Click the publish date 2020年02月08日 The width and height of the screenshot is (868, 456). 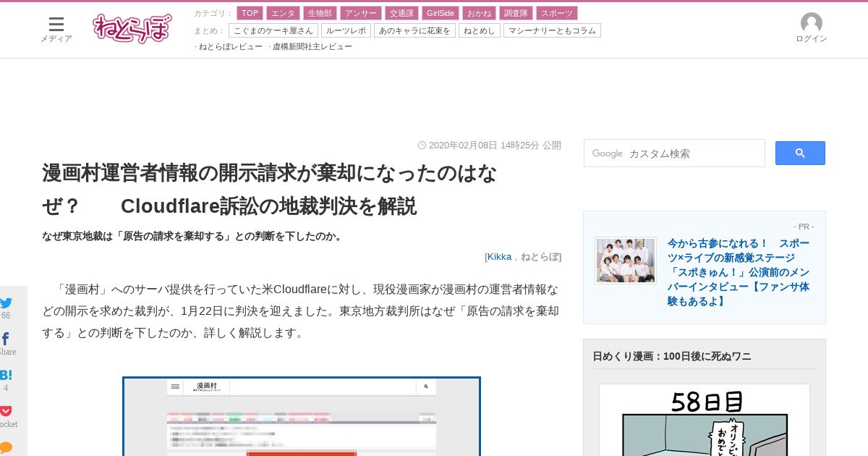click(463, 145)
